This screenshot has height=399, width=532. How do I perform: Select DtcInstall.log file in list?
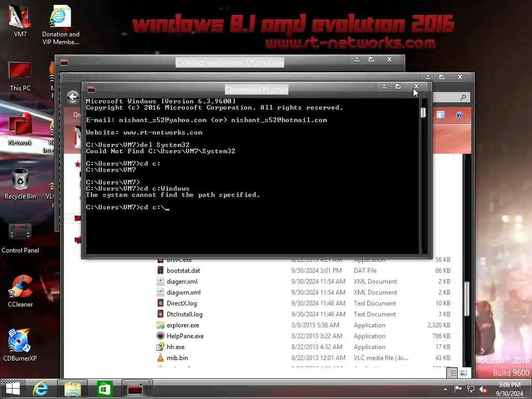184,314
